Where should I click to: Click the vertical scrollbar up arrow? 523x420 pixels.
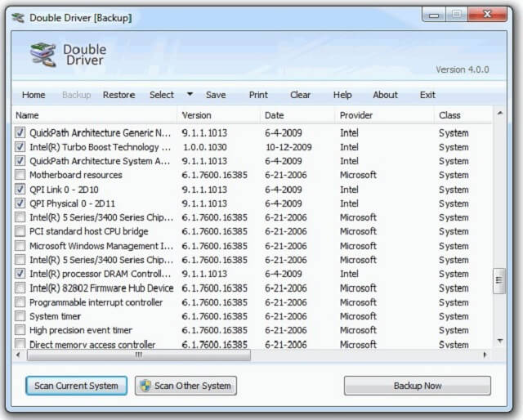(x=499, y=114)
